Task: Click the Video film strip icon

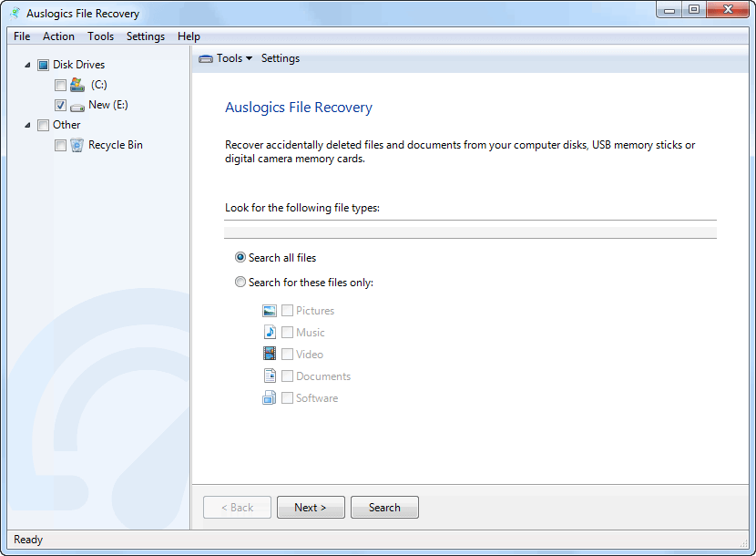Action: tap(270, 354)
